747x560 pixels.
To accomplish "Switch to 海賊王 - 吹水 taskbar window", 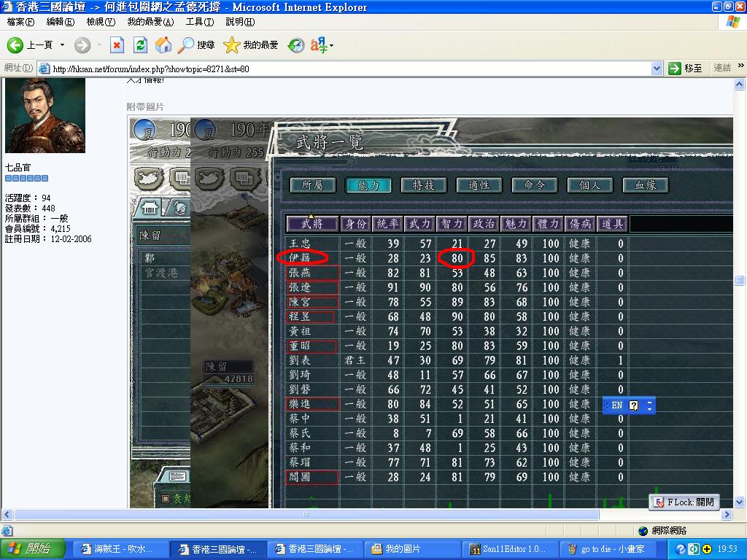I will [x=121, y=549].
